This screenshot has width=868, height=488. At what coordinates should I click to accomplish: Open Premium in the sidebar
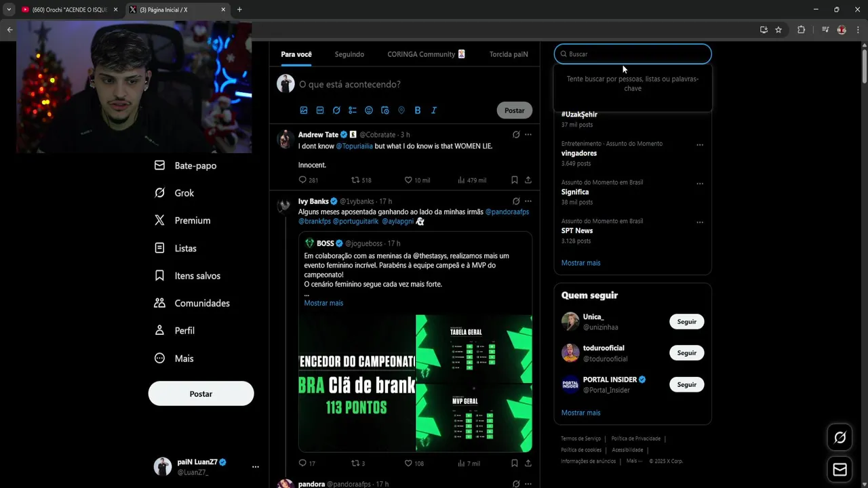pyautogui.click(x=182, y=220)
